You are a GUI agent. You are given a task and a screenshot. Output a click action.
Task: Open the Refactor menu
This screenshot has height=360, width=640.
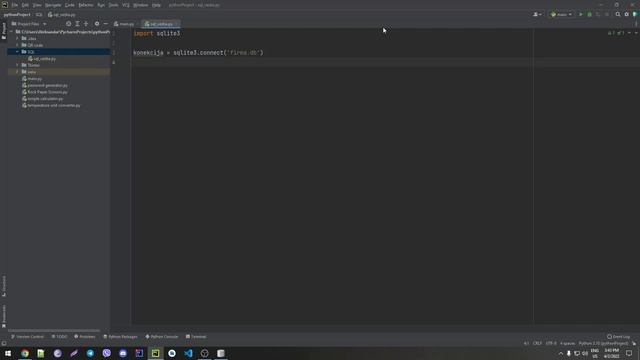[x=86, y=5]
